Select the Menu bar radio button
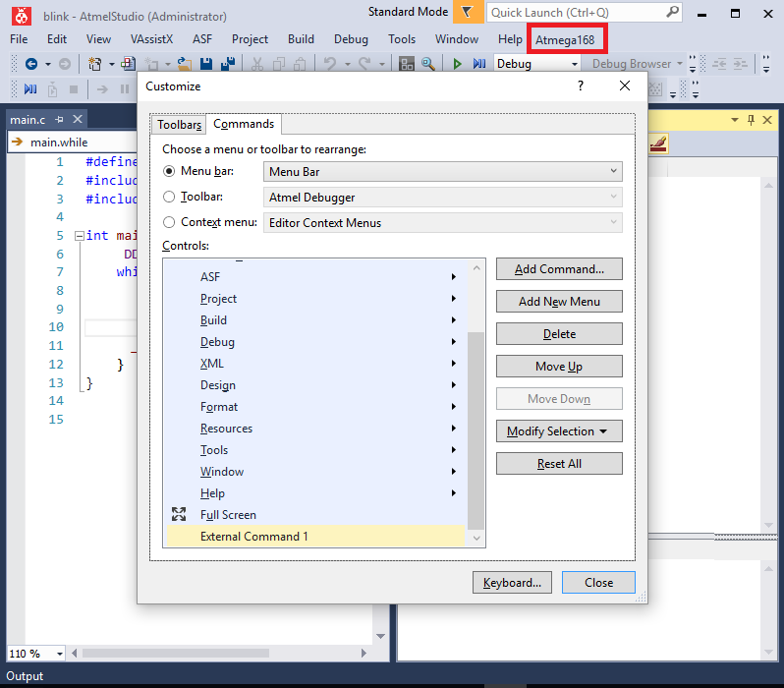 coord(169,171)
